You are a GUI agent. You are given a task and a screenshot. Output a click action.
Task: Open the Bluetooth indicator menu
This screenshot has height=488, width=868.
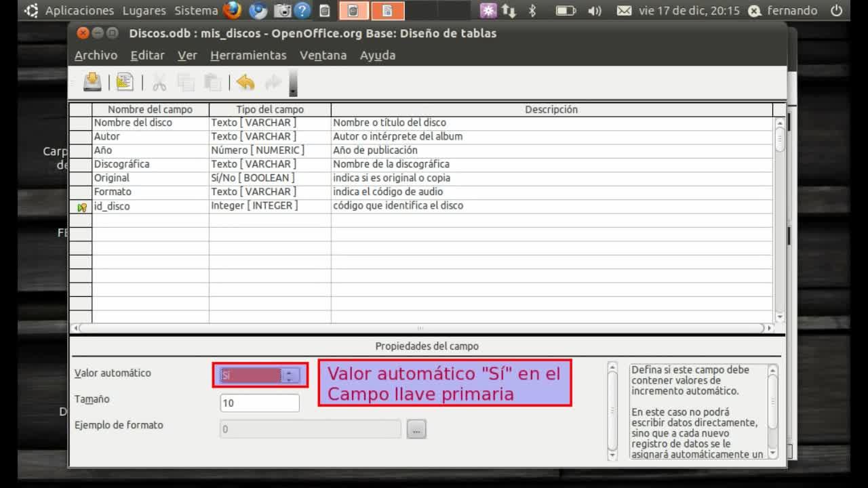pos(532,10)
